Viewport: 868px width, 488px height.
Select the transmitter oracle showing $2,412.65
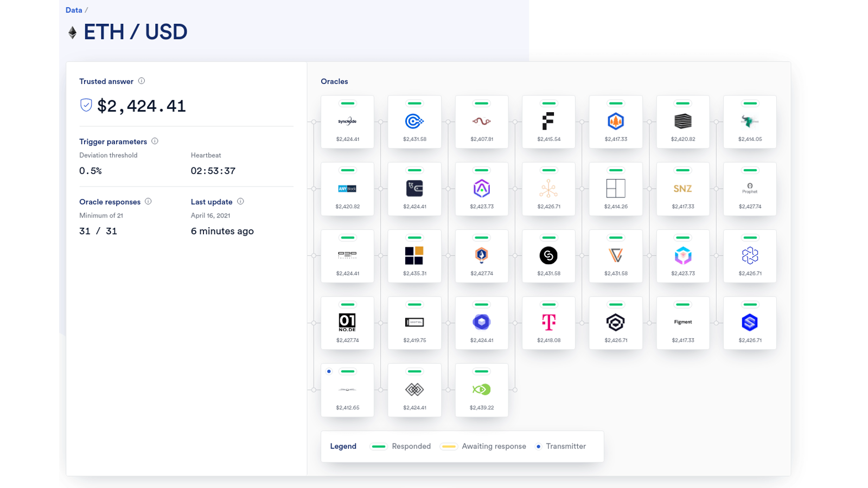pos(347,390)
